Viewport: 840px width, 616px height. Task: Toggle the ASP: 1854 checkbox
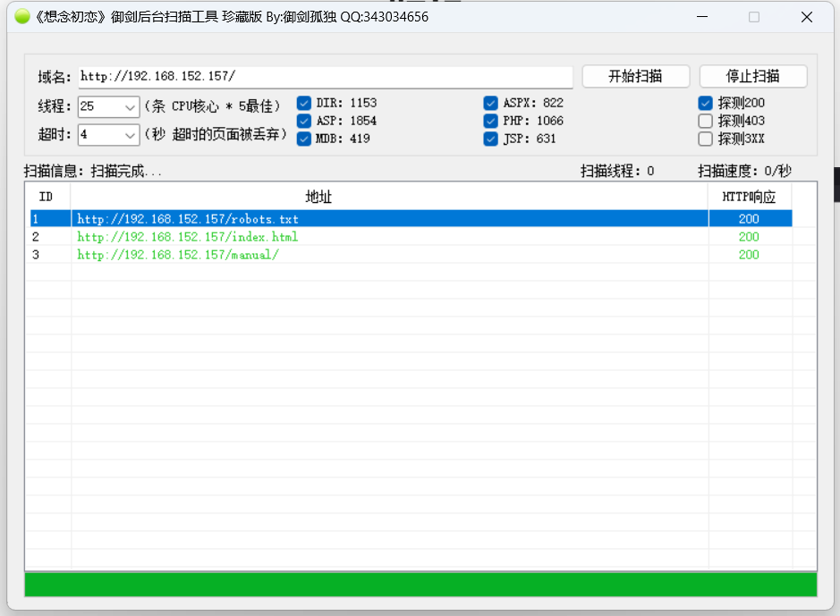[x=304, y=121]
